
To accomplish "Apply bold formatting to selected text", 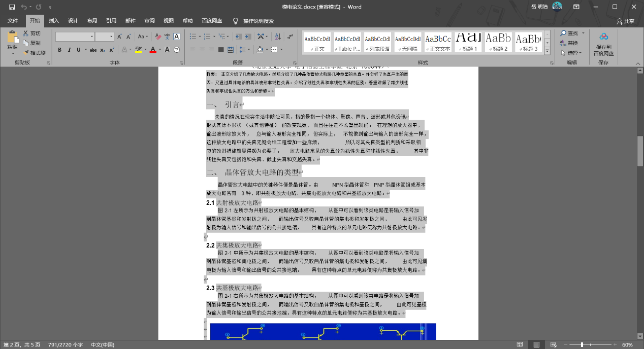I will [59, 50].
